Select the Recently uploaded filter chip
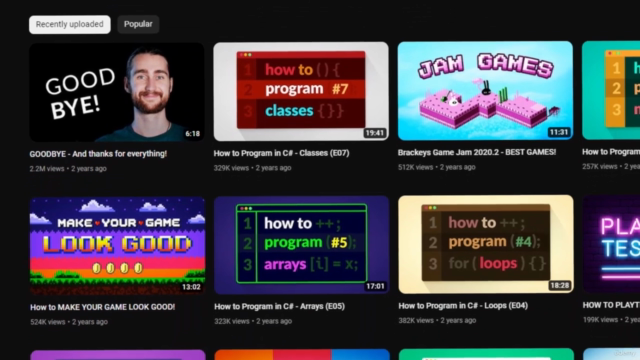Viewport: 640px width, 360px height. (69, 24)
